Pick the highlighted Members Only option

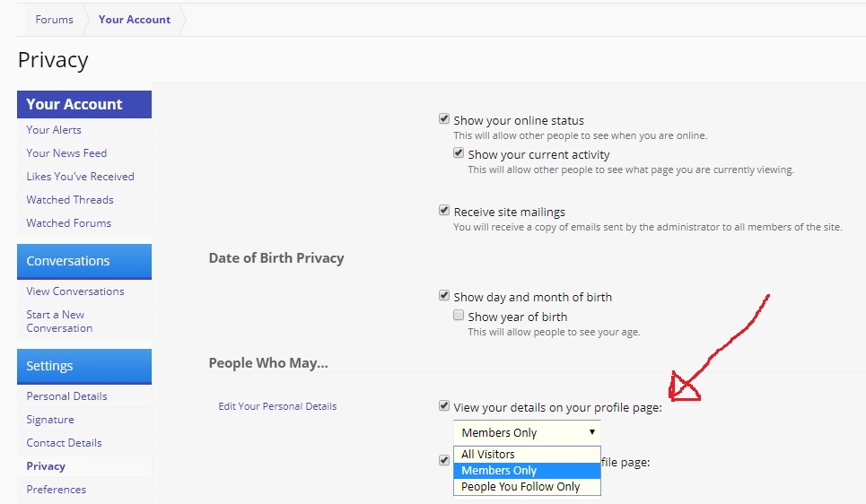click(x=499, y=471)
